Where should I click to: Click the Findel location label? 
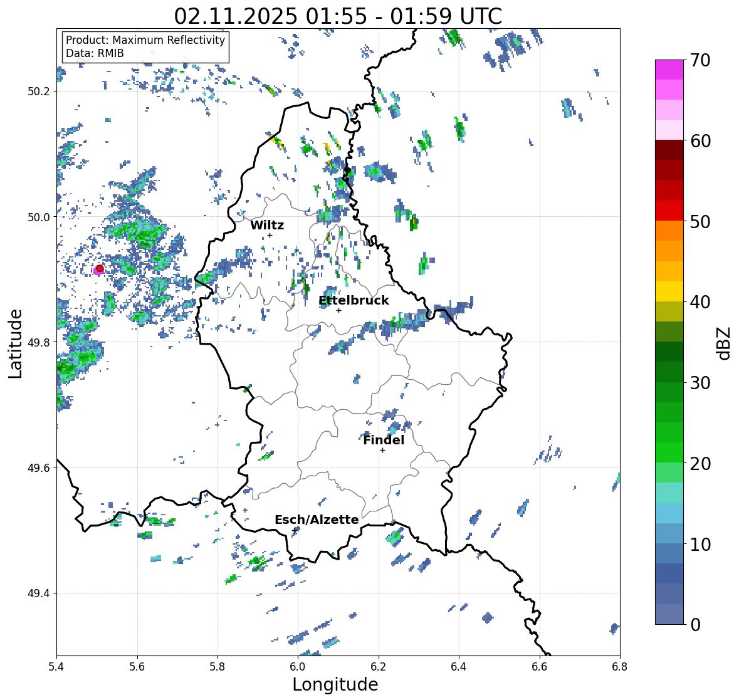383,440
